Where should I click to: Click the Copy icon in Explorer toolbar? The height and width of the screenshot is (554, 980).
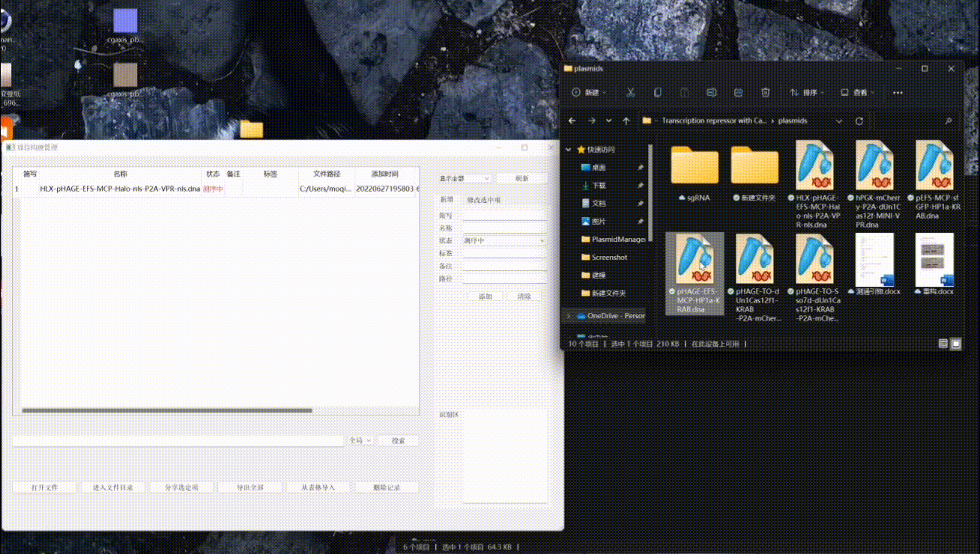(657, 92)
